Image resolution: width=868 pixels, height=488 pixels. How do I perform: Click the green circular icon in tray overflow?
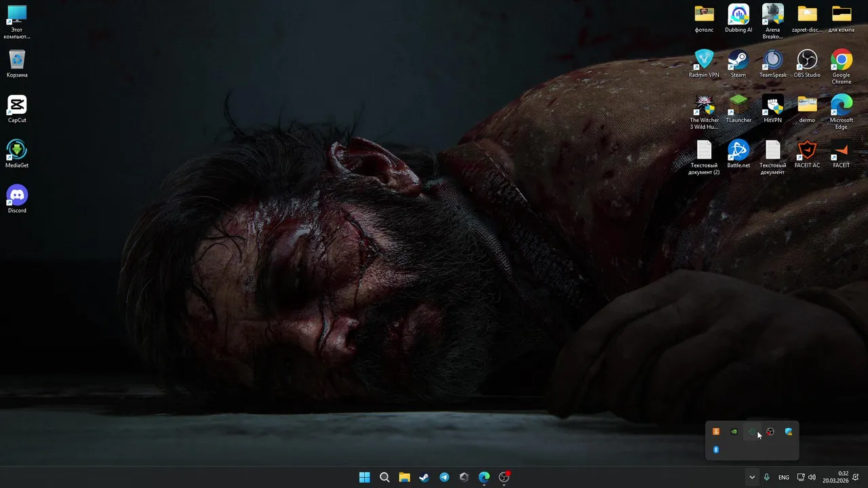click(752, 432)
